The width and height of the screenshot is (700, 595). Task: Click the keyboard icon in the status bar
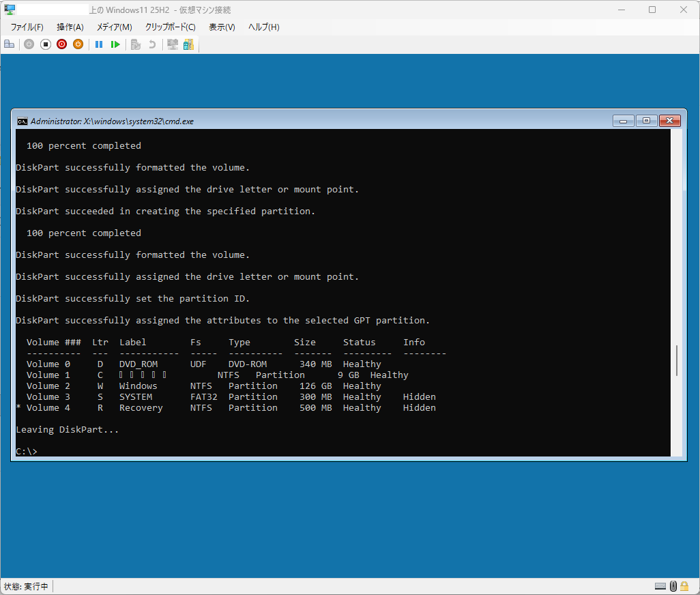pyautogui.click(x=660, y=586)
